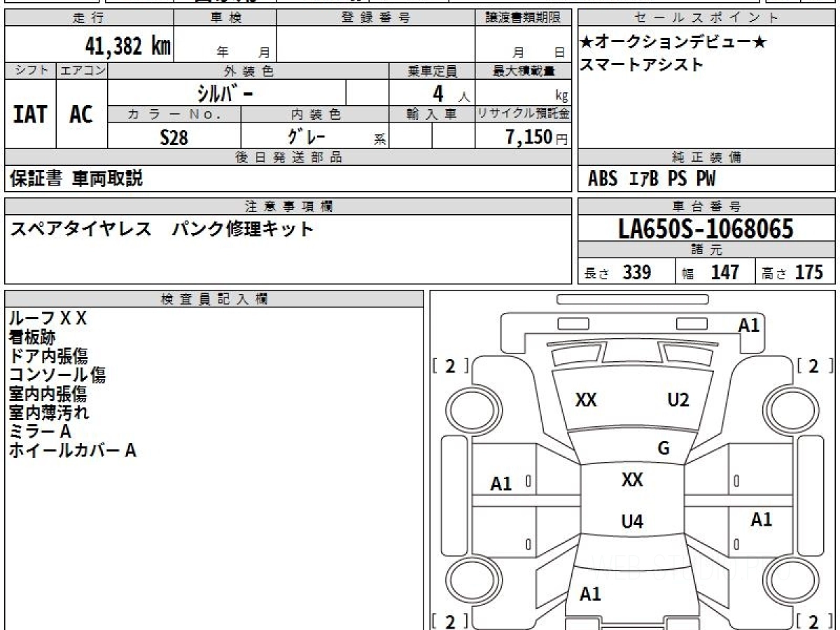The height and width of the screenshot is (630, 840).
Task: Click the U2 dent mark on the diagram
Action: pos(678,400)
